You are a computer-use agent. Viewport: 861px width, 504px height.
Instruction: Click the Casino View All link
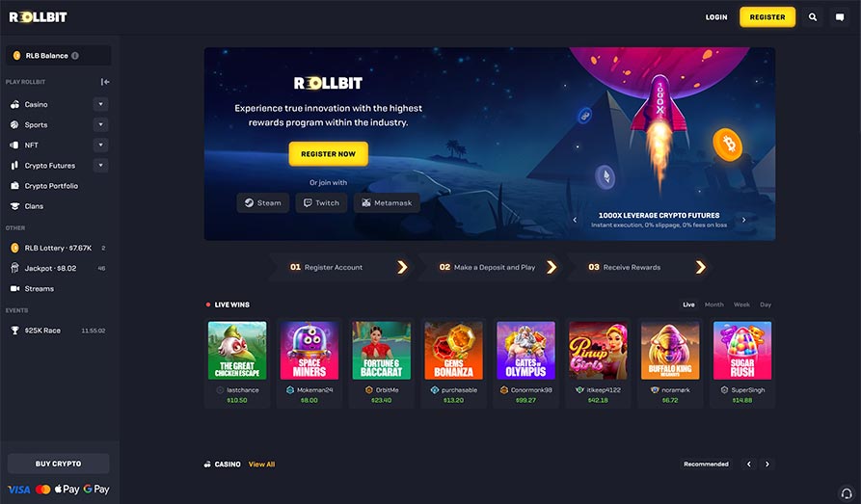click(x=261, y=464)
